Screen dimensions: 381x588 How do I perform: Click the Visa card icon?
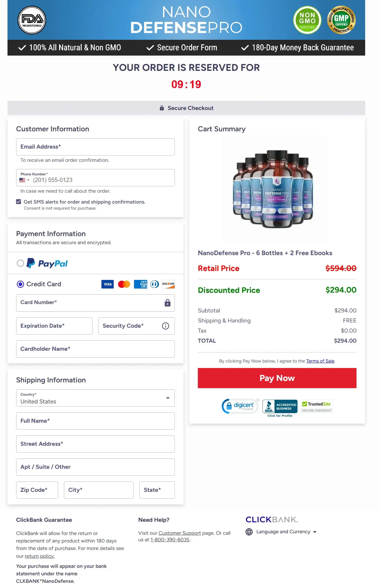107,284
